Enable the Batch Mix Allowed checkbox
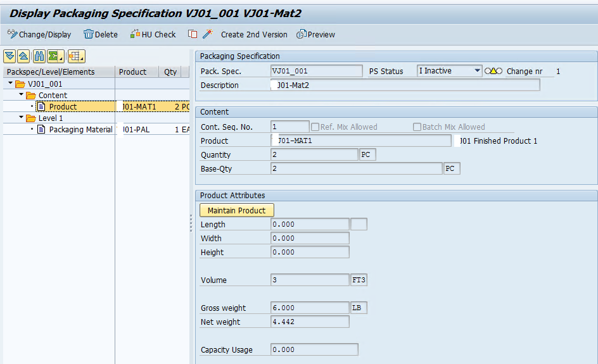Viewport: 598px width, 364px height. [417, 127]
